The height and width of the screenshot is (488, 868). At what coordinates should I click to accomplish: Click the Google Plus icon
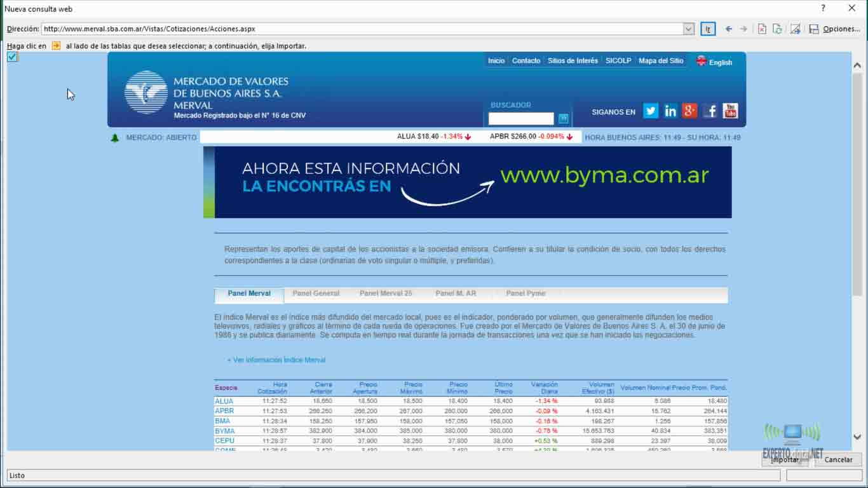point(690,111)
